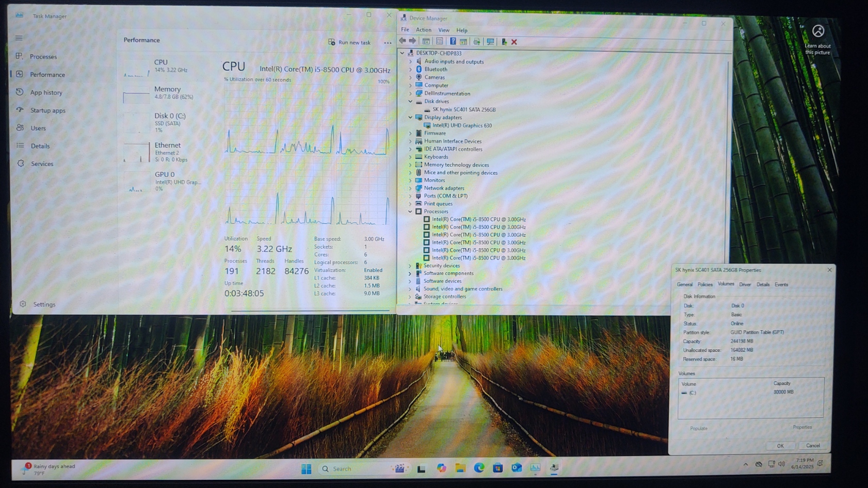The height and width of the screenshot is (488, 868).
Task: Open Task Manager Settings gear
Action: click(23, 304)
